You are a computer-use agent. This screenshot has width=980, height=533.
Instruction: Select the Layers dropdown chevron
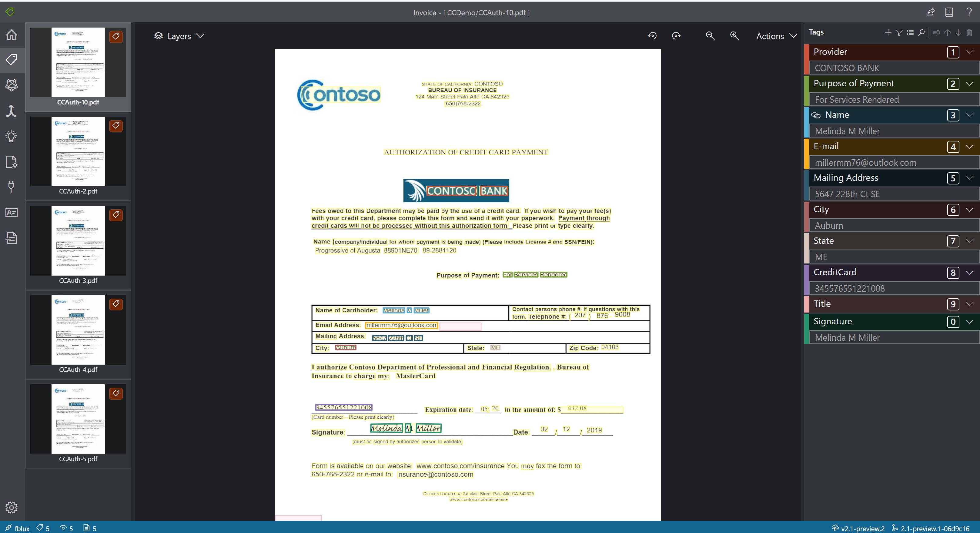point(202,35)
